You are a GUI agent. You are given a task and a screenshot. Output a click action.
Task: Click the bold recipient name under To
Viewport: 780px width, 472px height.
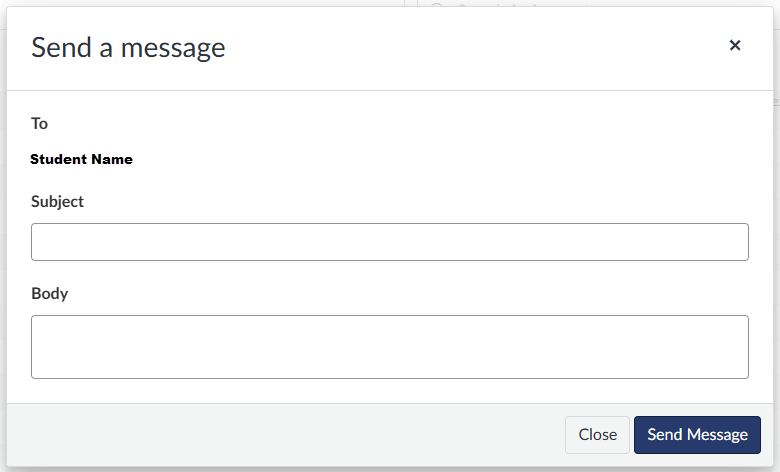(82, 159)
